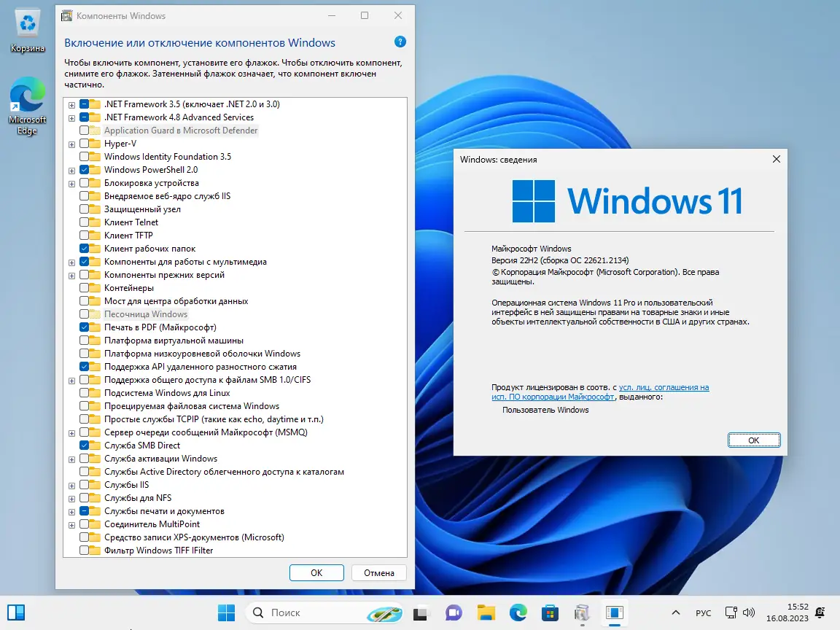Launch Microsoft Edge from the taskbar

(x=518, y=612)
